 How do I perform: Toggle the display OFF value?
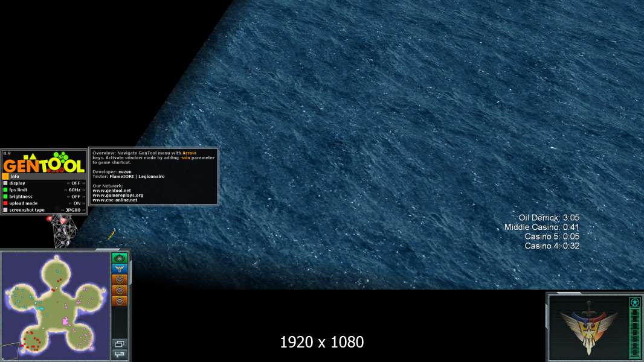tap(76, 183)
